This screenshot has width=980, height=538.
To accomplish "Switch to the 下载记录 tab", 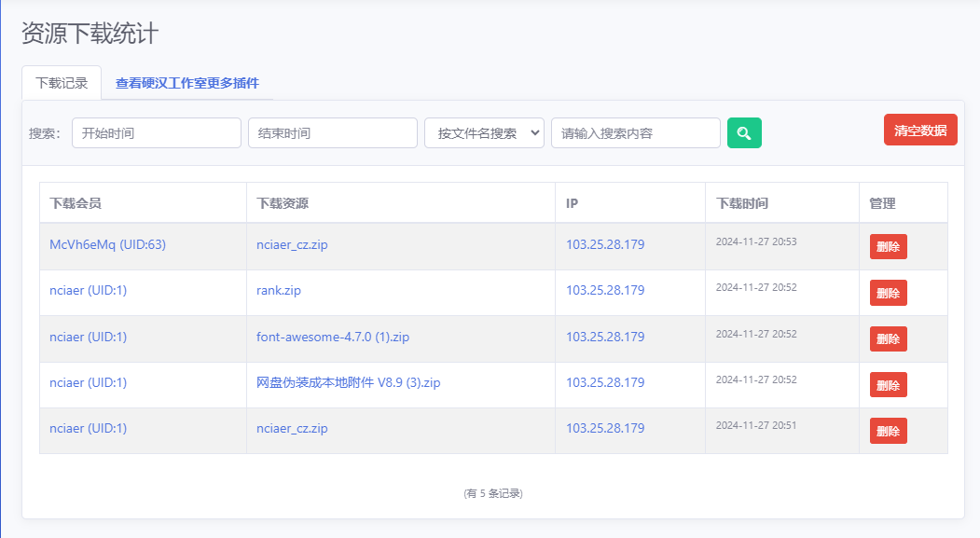I will pyautogui.click(x=62, y=83).
